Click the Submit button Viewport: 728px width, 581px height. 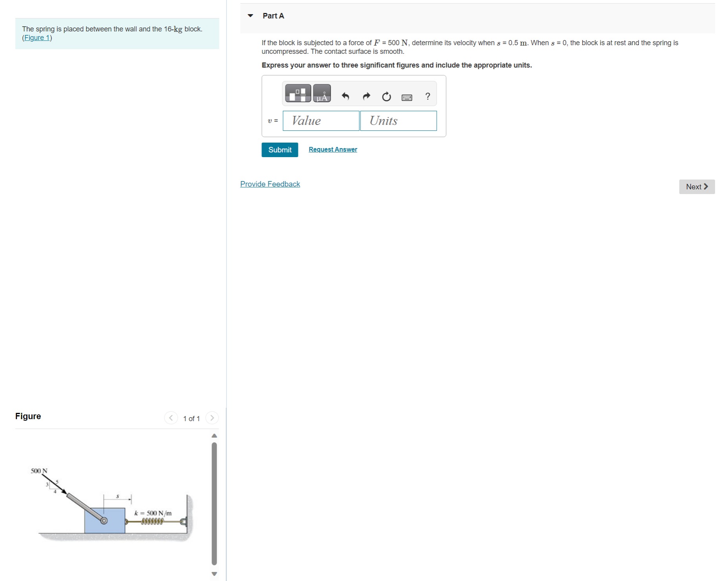pyautogui.click(x=280, y=150)
